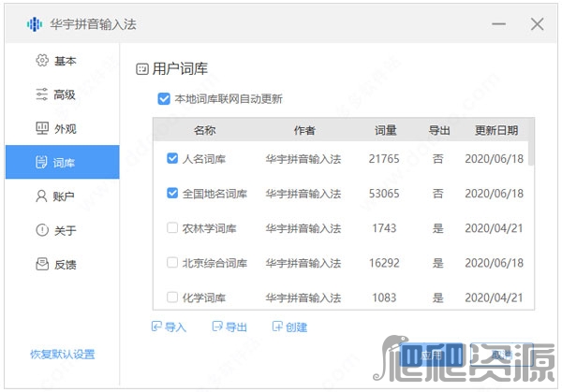The height and width of the screenshot is (392, 562).
Task: Click the author cell of 化学词库 row
Action: [x=303, y=298]
